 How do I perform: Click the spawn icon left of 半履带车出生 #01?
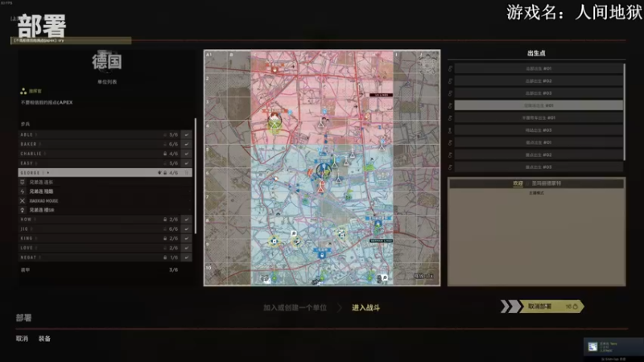450,117
